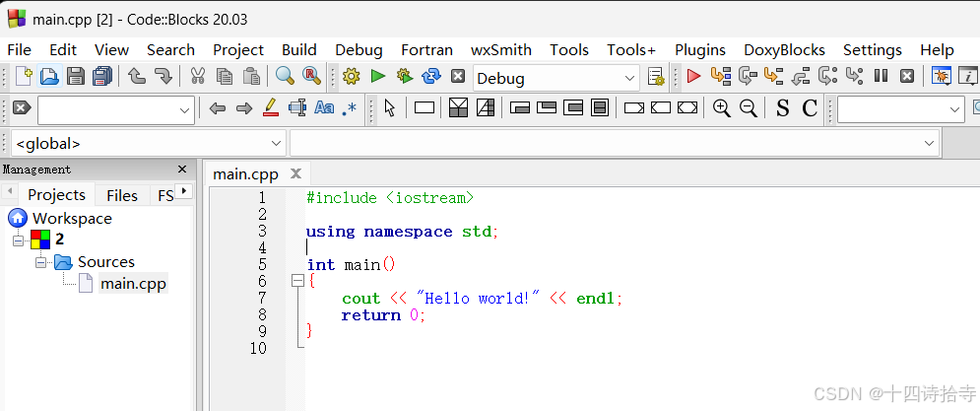Click the Save all files icon
The image size is (980, 411).
[101, 76]
